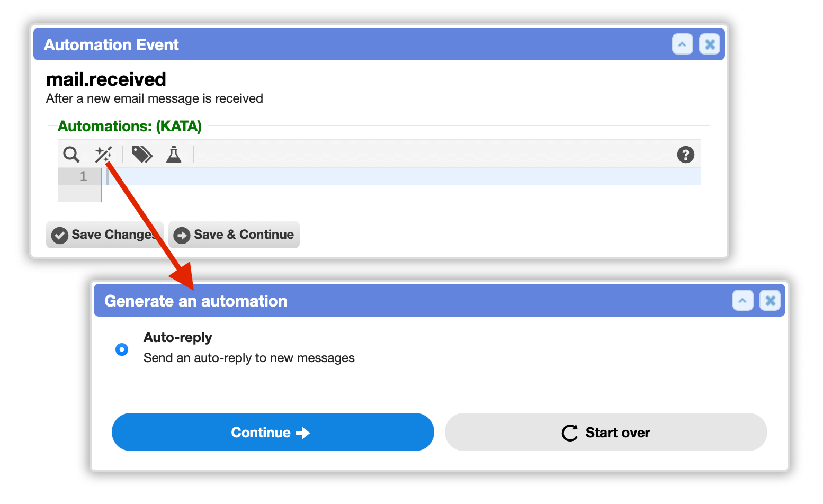Close the Generate an automation popup

pos(770,301)
